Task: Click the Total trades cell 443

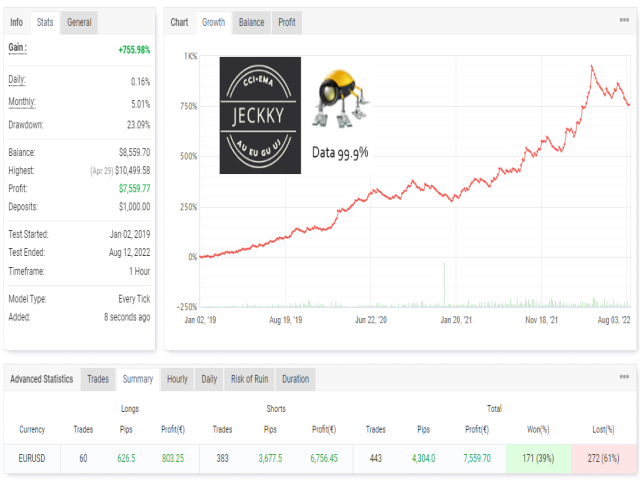Action: pyautogui.click(x=376, y=458)
